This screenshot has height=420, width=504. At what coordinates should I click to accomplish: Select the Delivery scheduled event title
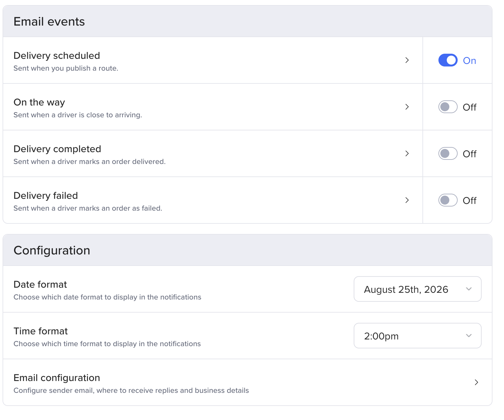tap(57, 56)
